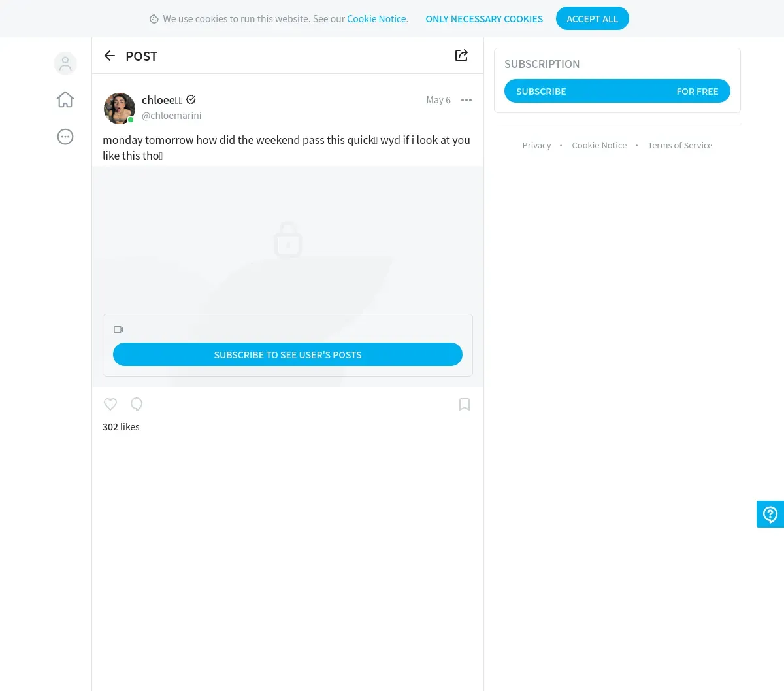Open the @chloemarini username link
784x691 pixels.
pyautogui.click(x=171, y=116)
